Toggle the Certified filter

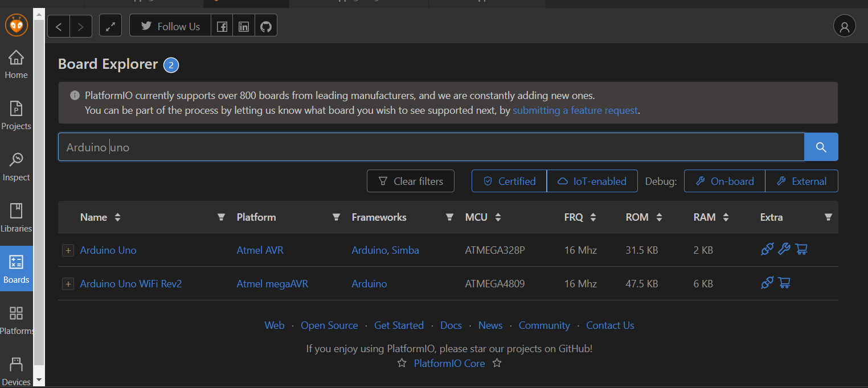(x=509, y=181)
